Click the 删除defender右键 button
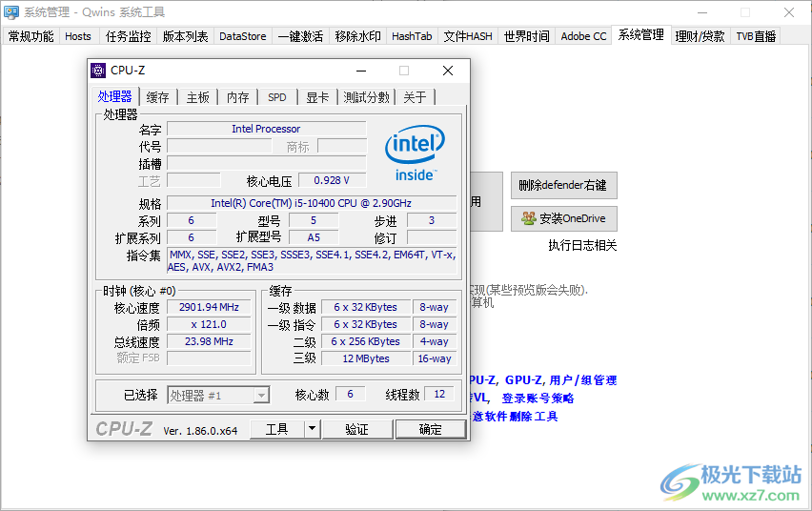This screenshot has width=812, height=511. (563, 185)
